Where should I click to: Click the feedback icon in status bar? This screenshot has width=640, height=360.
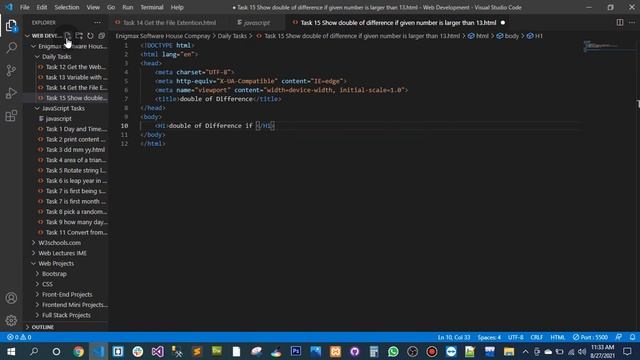tap(619, 337)
